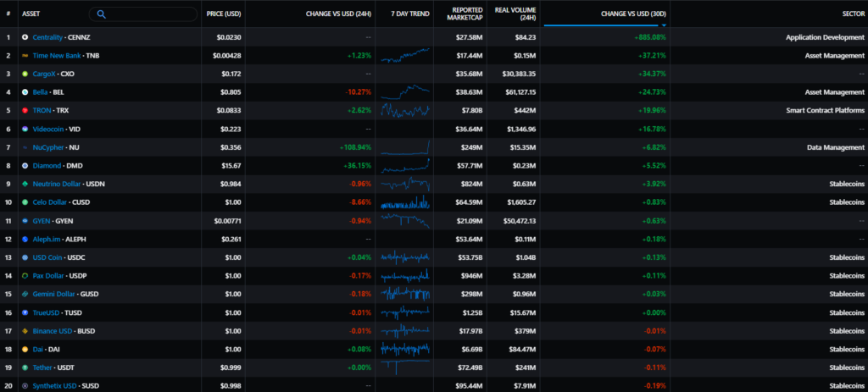Click the Neutrino Dollar coin icon

point(25,184)
